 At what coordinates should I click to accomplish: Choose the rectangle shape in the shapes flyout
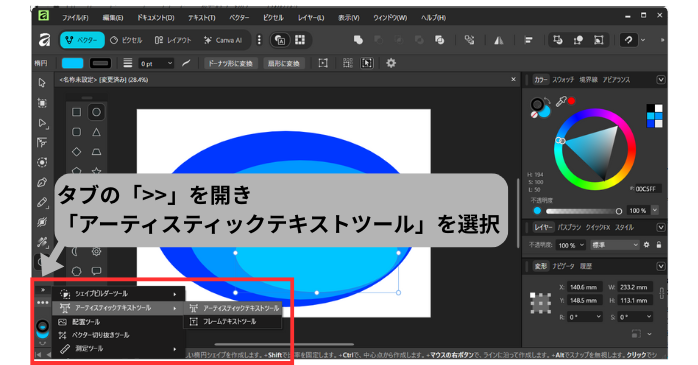[77, 112]
